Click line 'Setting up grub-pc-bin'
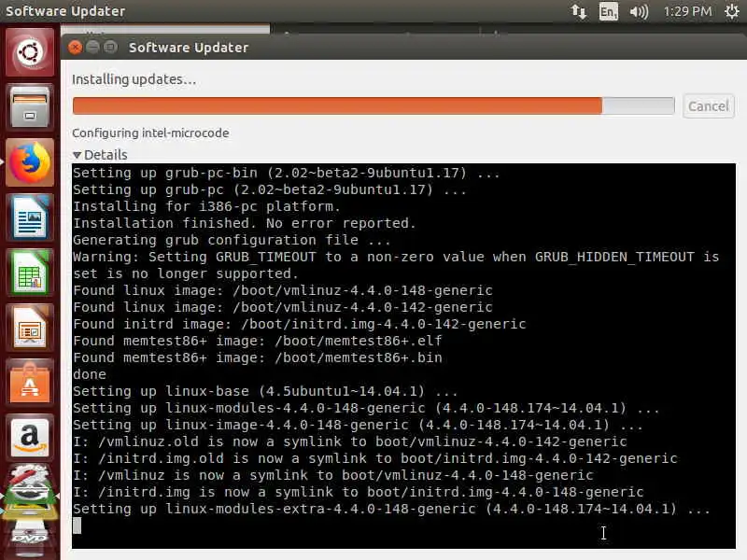747x560 pixels. [x=287, y=173]
